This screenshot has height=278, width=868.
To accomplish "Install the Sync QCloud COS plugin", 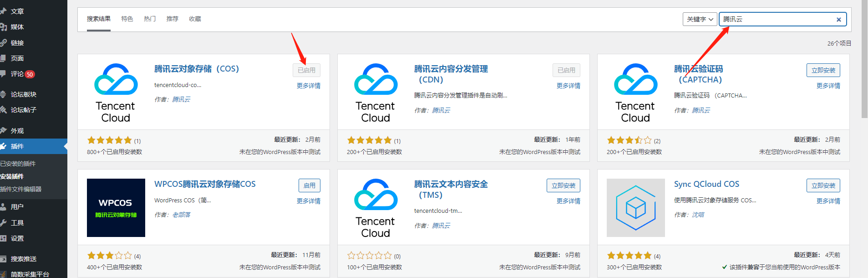I will (823, 185).
